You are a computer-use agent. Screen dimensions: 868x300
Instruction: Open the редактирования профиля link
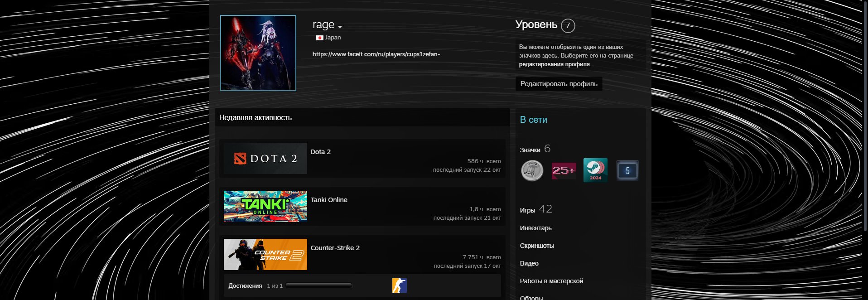pyautogui.click(x=555, y=64)
